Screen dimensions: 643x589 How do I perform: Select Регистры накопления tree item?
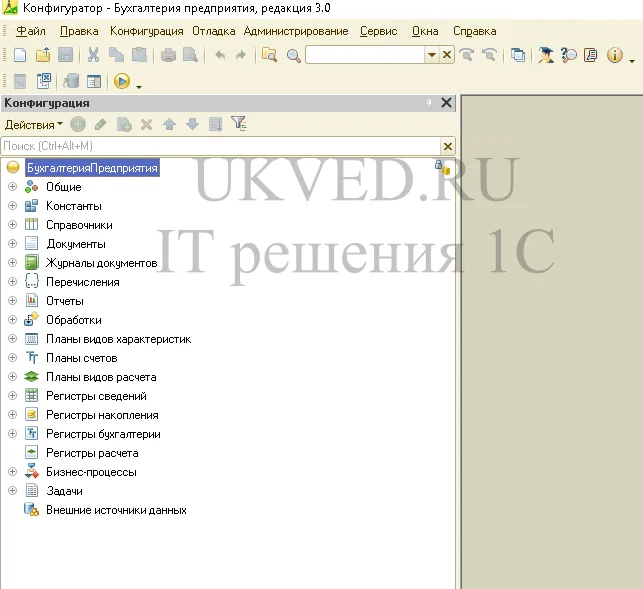click(x=102, y=415)
